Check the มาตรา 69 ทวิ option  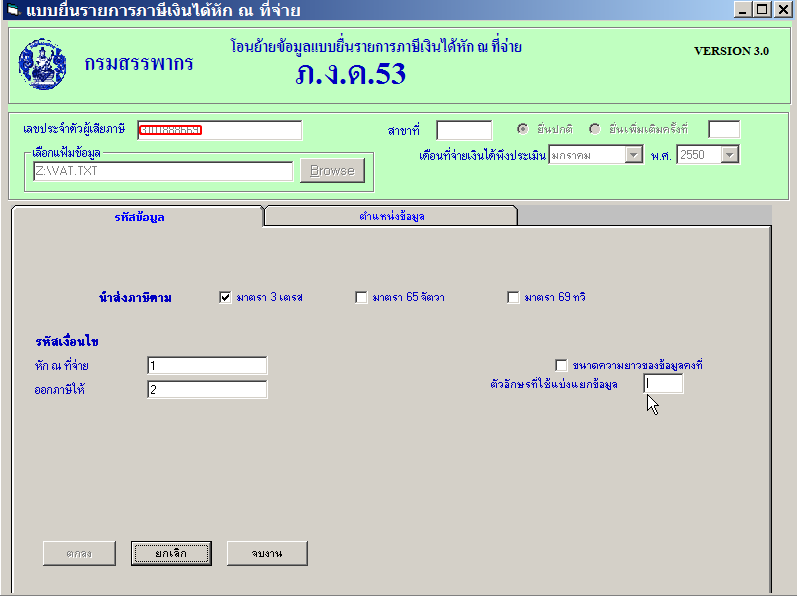pyautogui.click(x=514, y=297)
